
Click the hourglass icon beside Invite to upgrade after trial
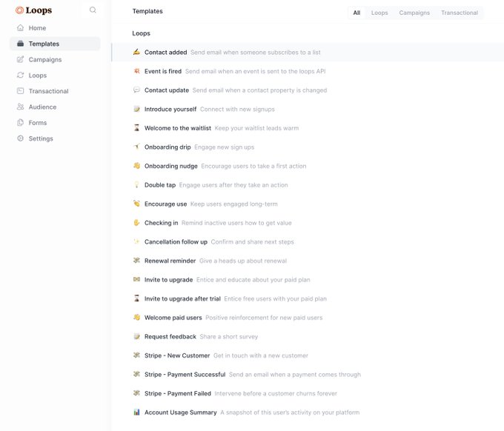[136, 298]
